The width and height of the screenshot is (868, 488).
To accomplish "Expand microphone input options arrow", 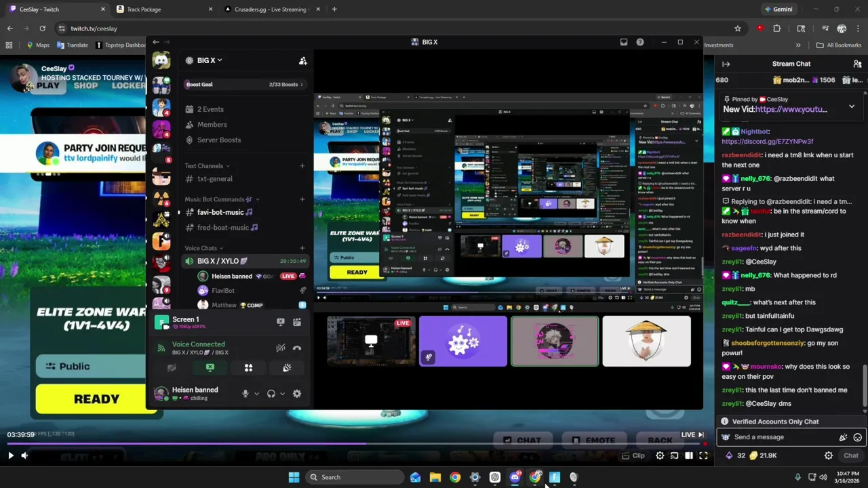I will (x=256, y=394).
